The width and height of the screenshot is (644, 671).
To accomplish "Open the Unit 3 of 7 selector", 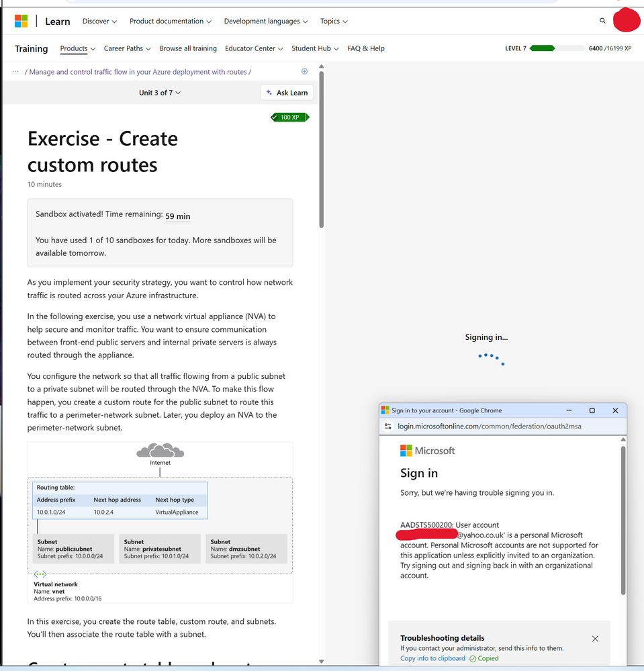I will (x=160, y=93).
